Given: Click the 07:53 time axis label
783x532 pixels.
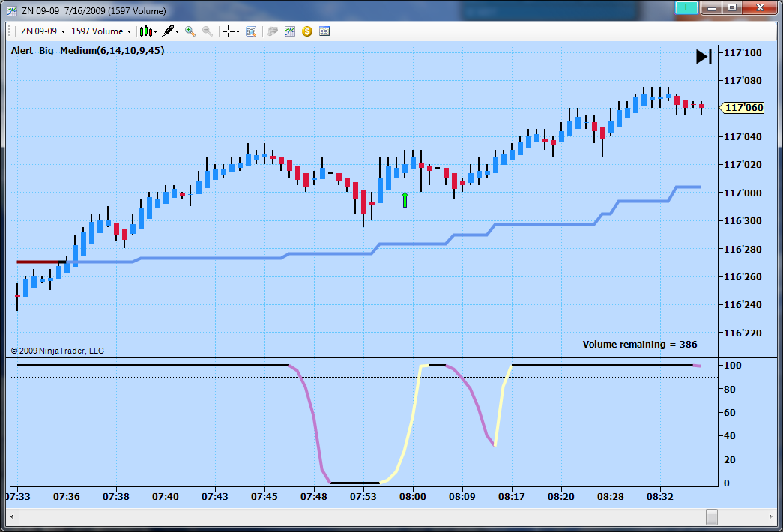Looking at the screenshot, I should tap(363, 497).
